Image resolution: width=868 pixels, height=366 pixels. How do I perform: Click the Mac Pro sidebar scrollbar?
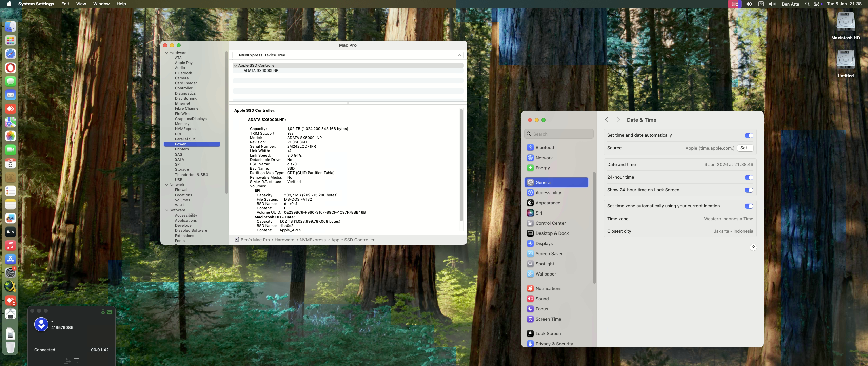[226, 122]
